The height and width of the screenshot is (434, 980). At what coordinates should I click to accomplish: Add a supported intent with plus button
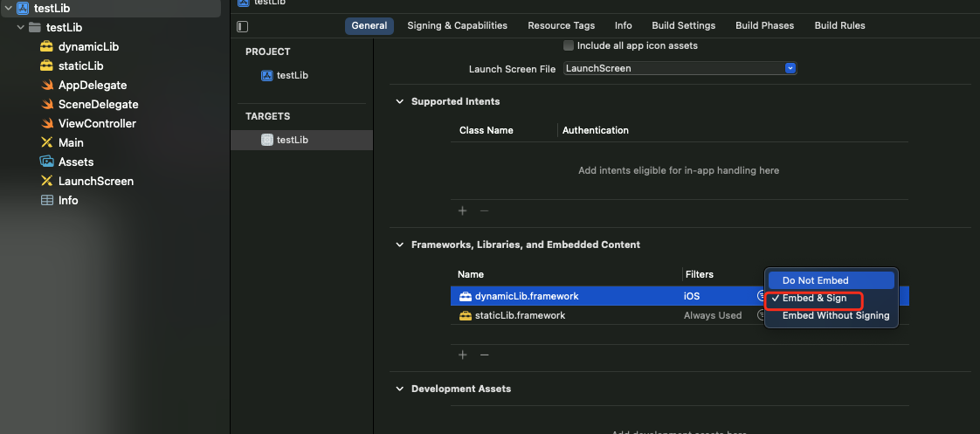(463, 210)
